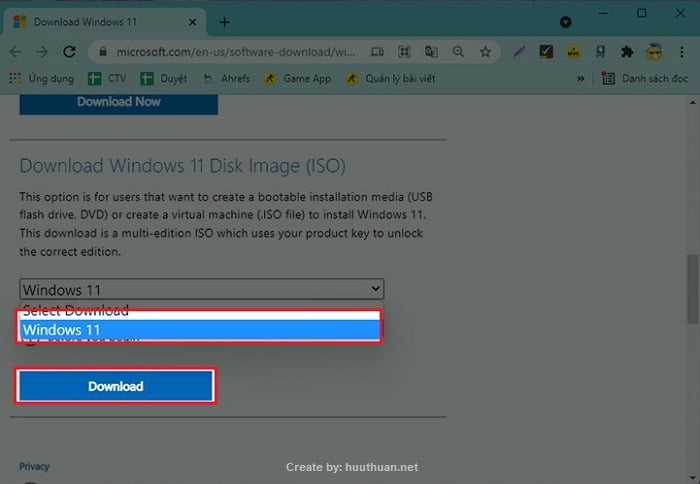Open the translate page icon
Screen dimensions: 700x484
click(x=431, y=52)
